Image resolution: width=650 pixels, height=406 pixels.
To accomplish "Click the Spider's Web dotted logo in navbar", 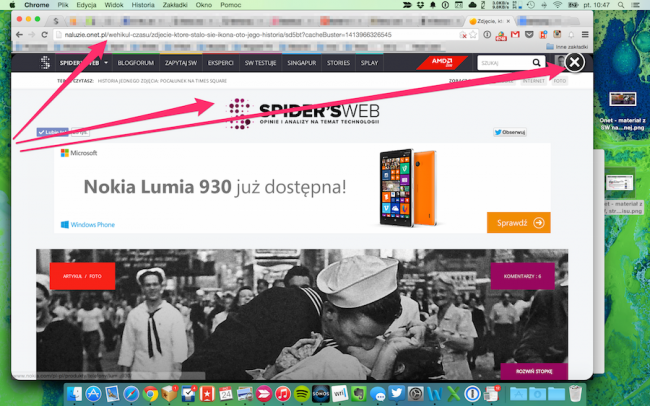I will click(45, 63).
